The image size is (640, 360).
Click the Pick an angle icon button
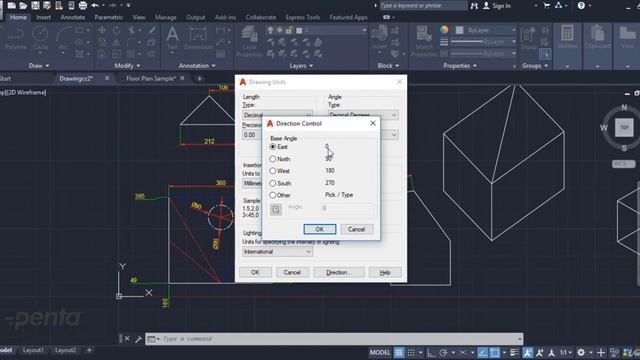276,209
